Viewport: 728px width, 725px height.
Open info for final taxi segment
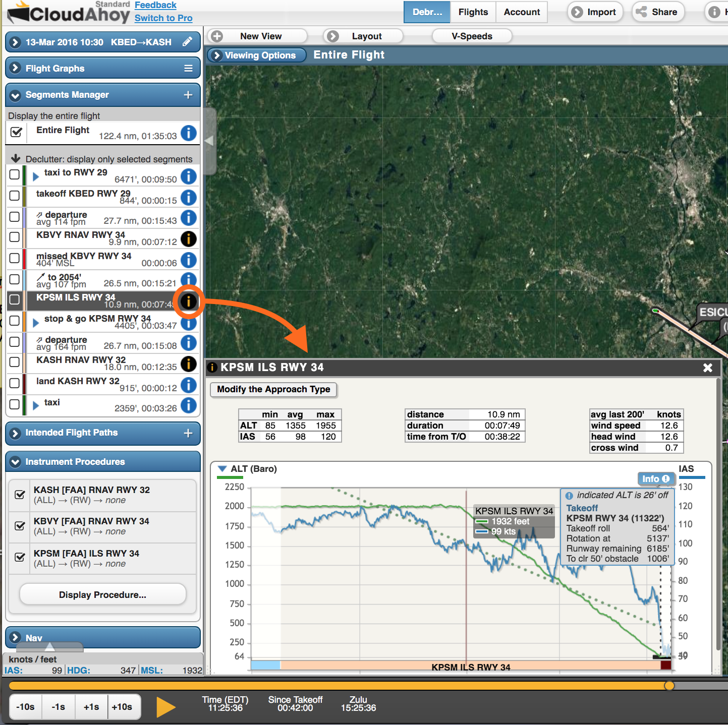[188, 405]
